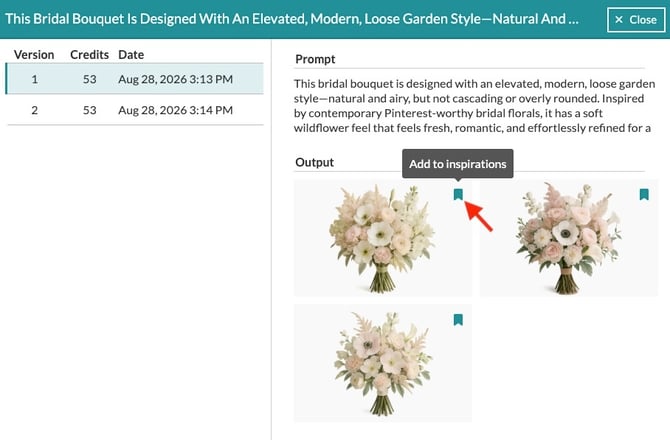Bookmark the bottom bouquet image
670x440 pixels.
458,320
